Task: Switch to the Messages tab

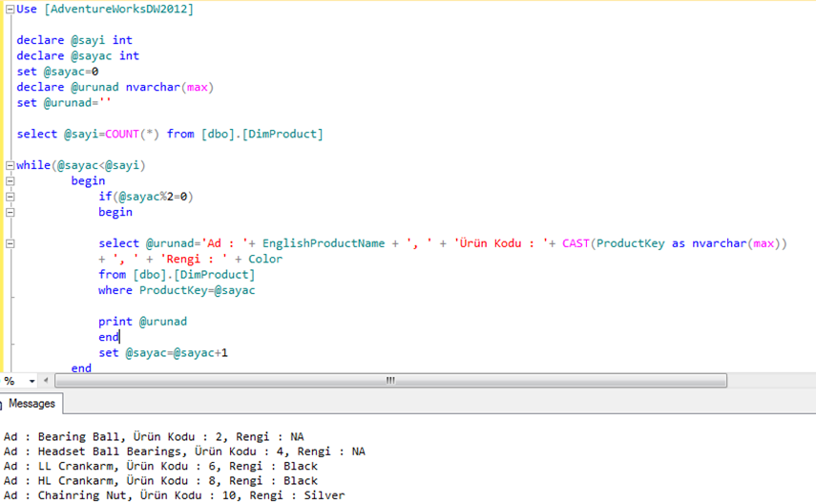Action: tap(31, 404)
